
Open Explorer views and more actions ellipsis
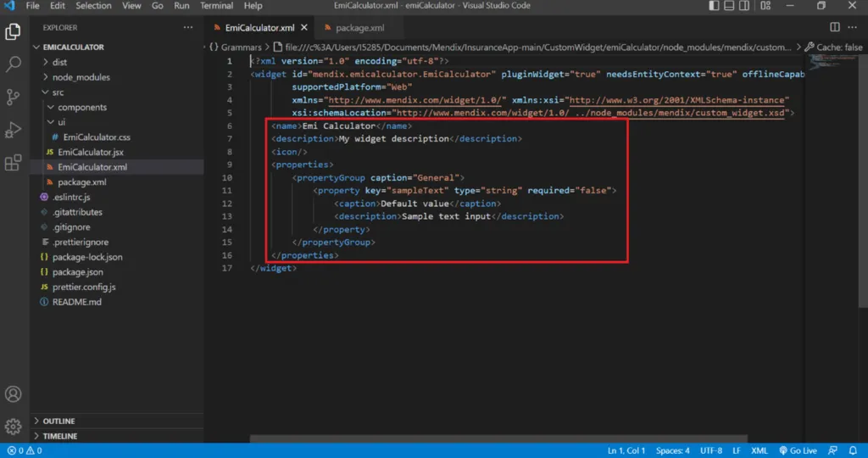coord(188,27)
